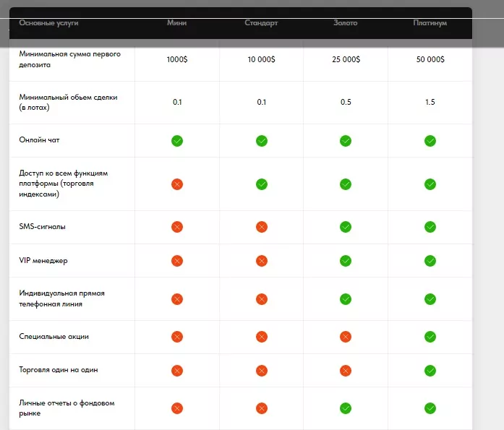
Task: Click red cross for Специальные акции under Мини
Action: click(x=177, y=337)
